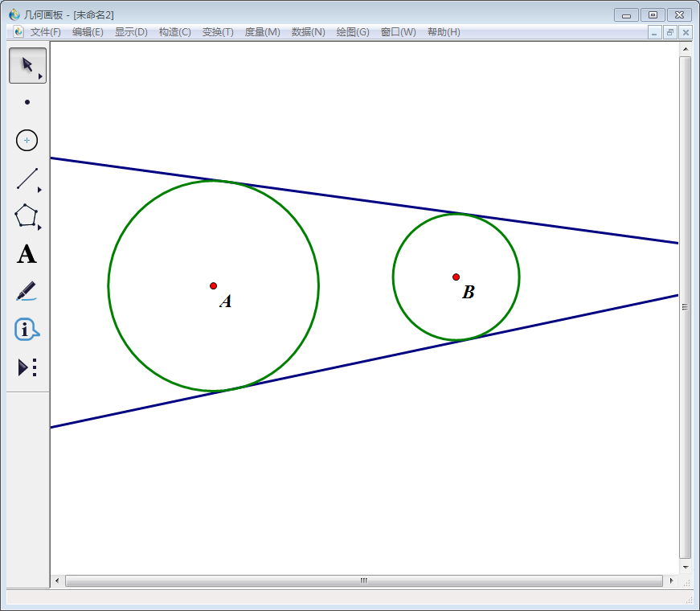Minimize the document child window
The height and width of the screenshot is (611, 700).
[x=654, y=32]
